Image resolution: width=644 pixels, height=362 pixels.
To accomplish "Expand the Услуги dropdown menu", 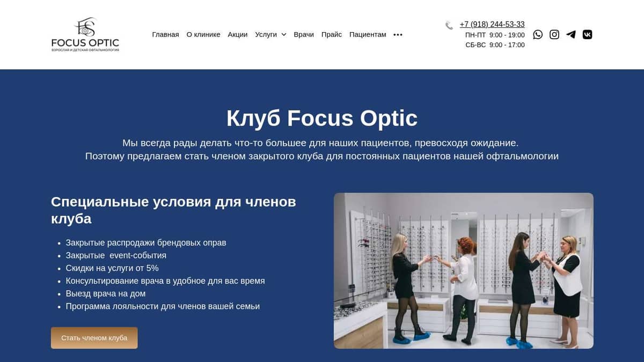I will pyautogui.click(x=267, y=34).
